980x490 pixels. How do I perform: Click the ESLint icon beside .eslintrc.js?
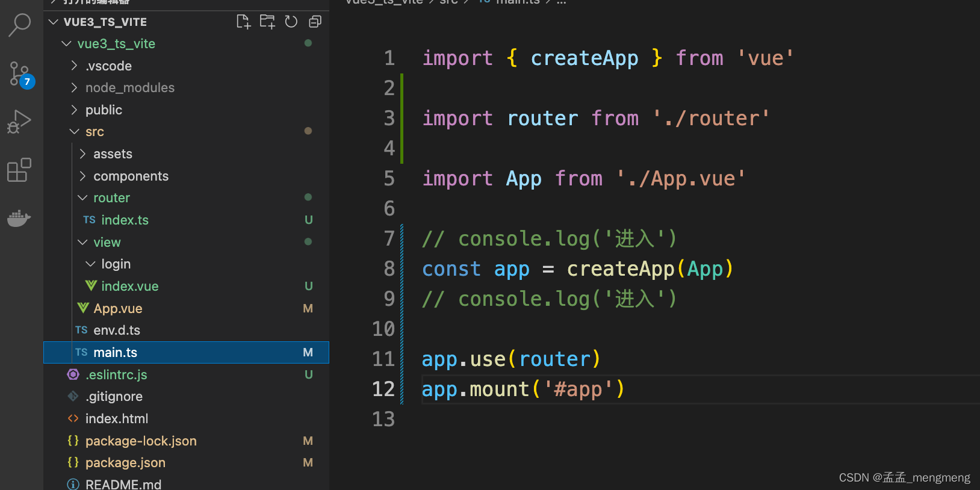click(x=73, y=374)
